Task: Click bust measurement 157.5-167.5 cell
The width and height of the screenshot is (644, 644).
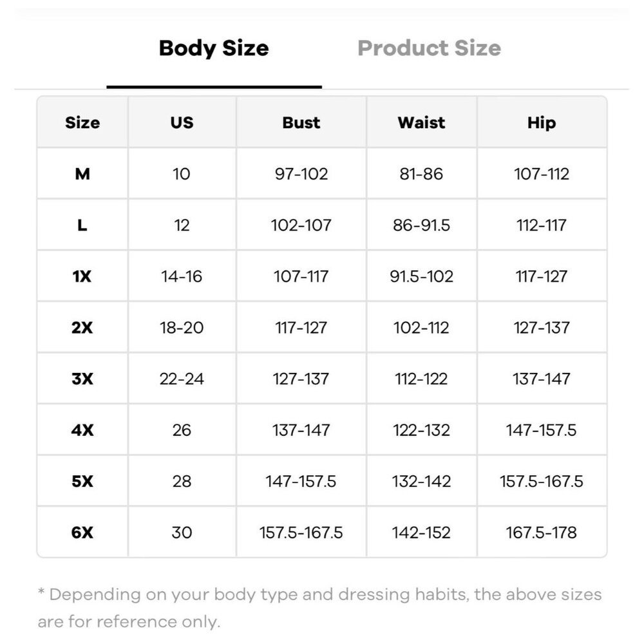Action: (x=301, y=533)
